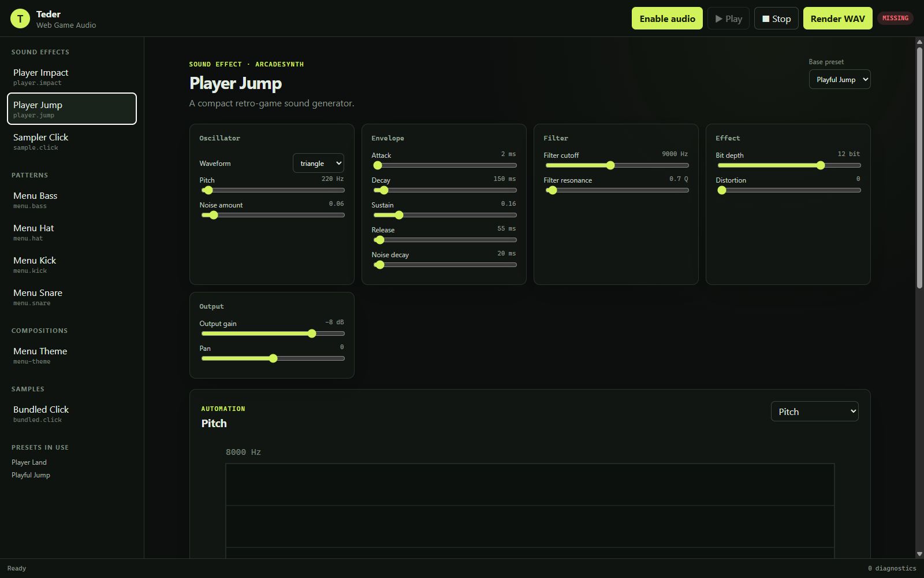Stop playback
The width and height of the screenshot is (924, 578).
pos(776,18)
